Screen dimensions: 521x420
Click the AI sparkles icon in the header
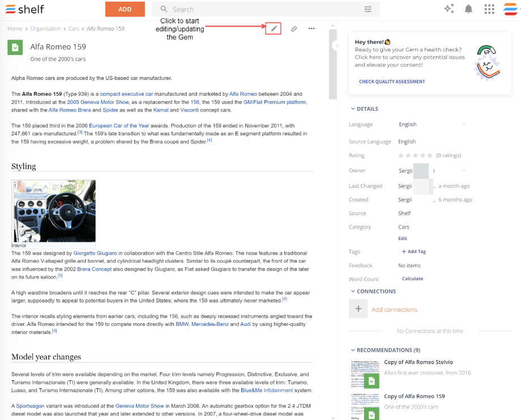(x=449, y=9)
